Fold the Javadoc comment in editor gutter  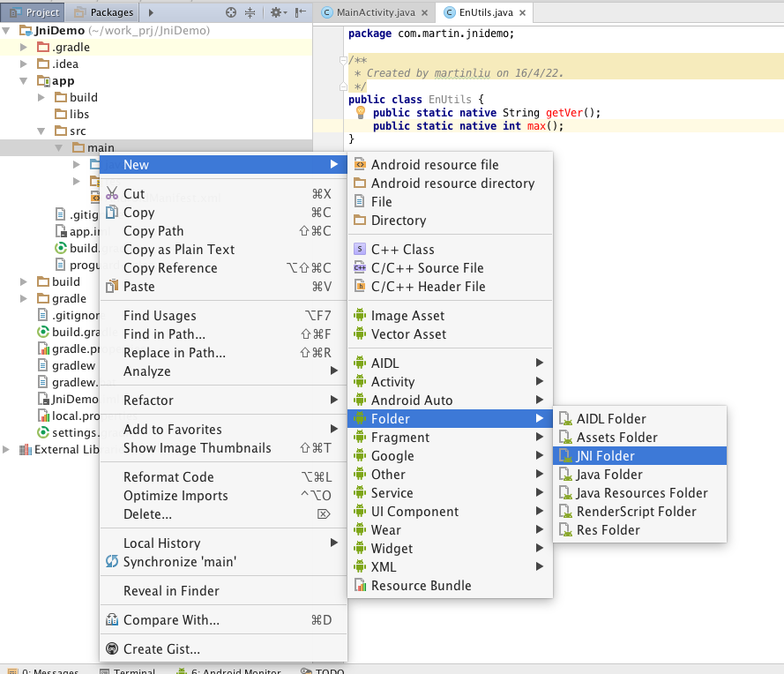[343, 60]
